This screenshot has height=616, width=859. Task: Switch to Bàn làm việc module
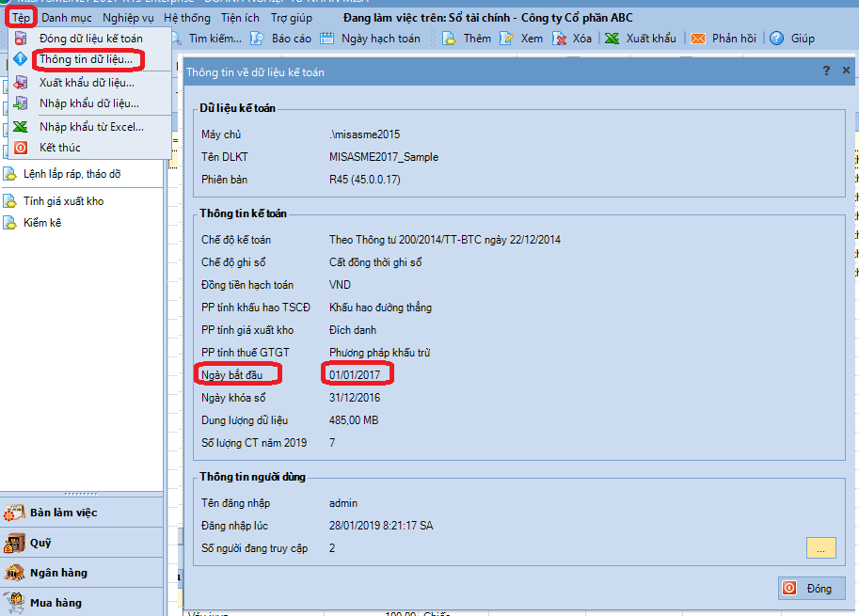pos(82,513)
